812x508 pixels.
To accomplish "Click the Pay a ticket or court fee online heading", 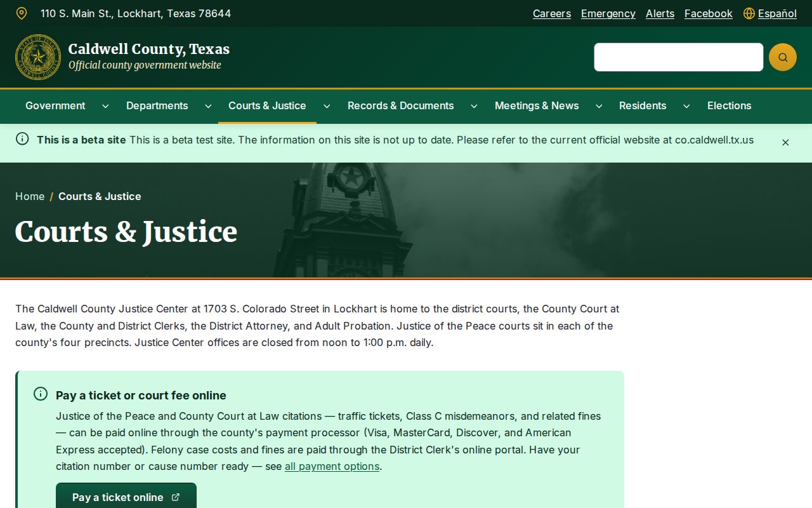I will [x=141, y=395].
